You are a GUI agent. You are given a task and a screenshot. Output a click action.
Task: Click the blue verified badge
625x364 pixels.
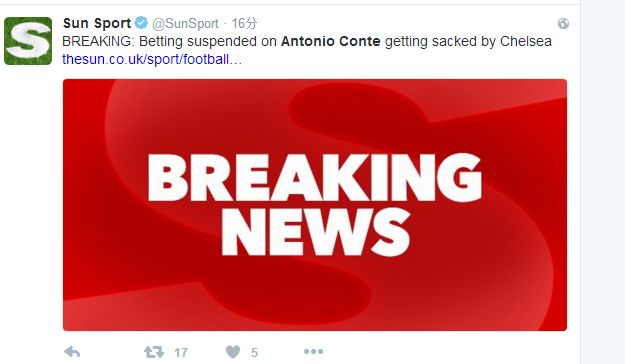[141, 23]
